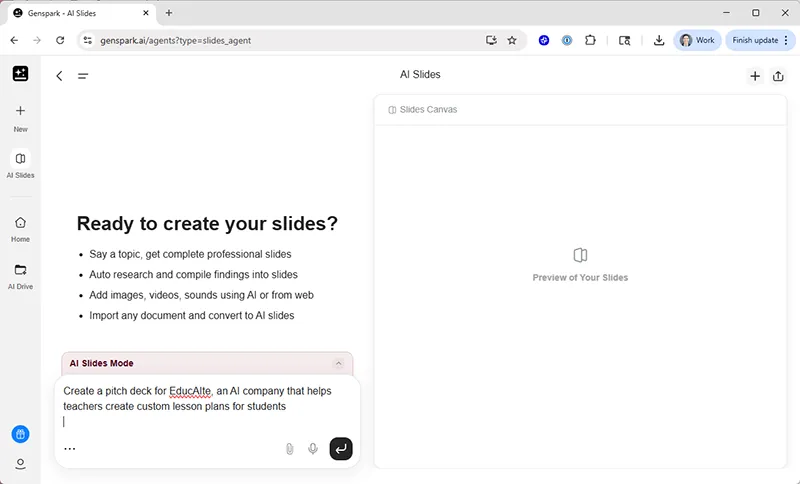
Task: Open the Work profile menu in Chrome
Action: pyautogui.click(x=697, y=40)
